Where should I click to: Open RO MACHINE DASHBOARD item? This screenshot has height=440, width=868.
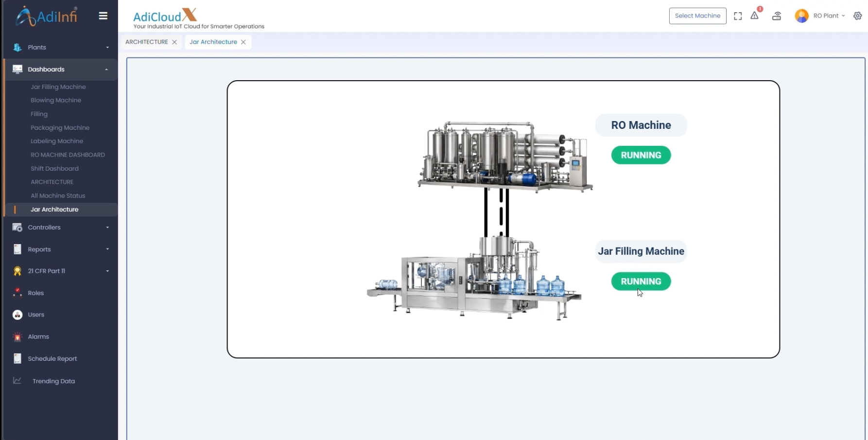tap(68, 155)
